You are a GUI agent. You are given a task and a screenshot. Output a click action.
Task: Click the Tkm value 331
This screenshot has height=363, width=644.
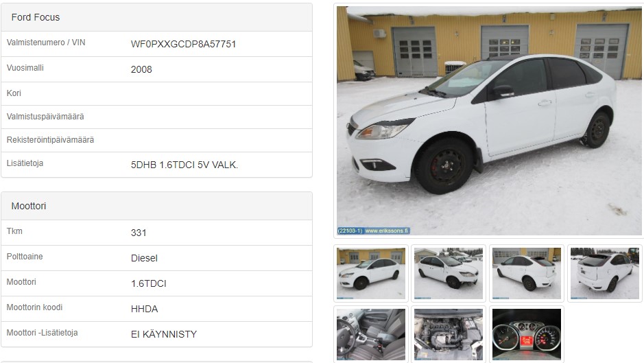coord(139,233)
